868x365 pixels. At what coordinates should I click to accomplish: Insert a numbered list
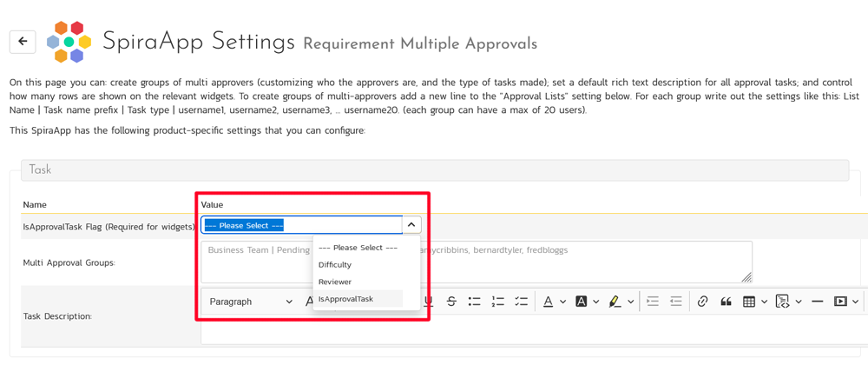498,302
